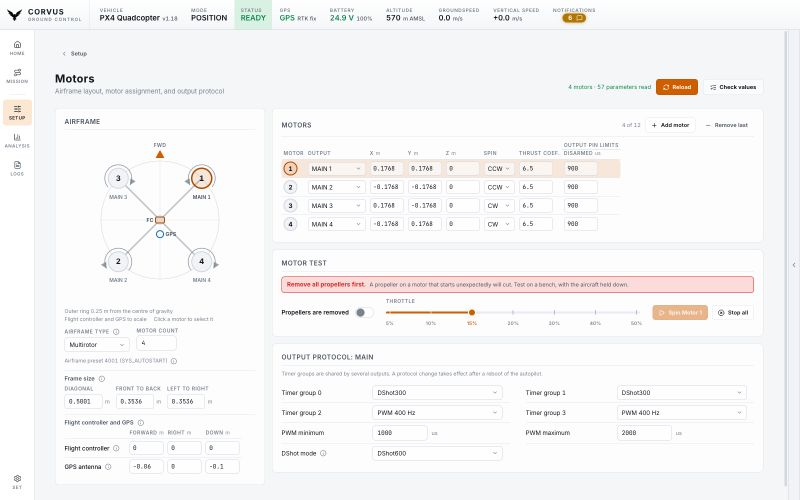The height and width of the screenshot is (500, 800).
Task: Select motor 2 in airframe diagram
Action: pyautogui.click(x=118, y=261)
